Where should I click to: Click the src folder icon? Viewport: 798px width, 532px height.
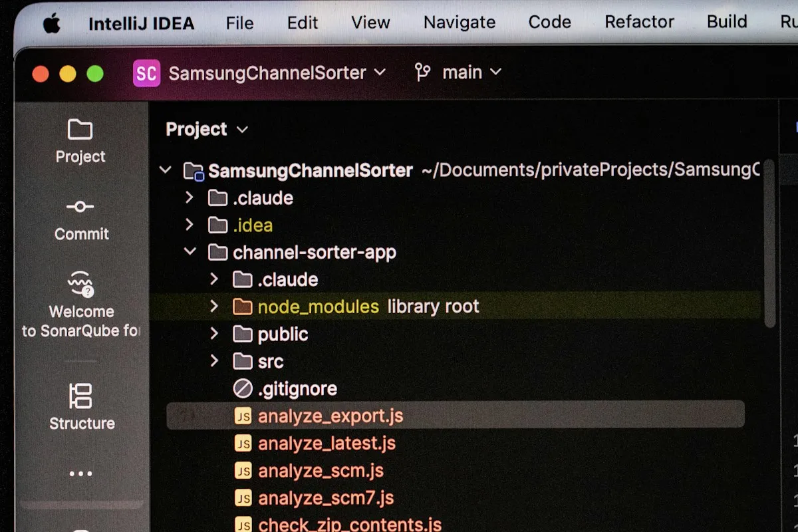243,362
